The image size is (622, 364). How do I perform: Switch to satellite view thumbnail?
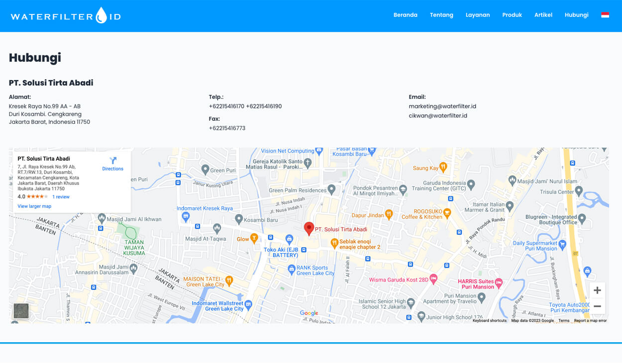pos(21,311)
